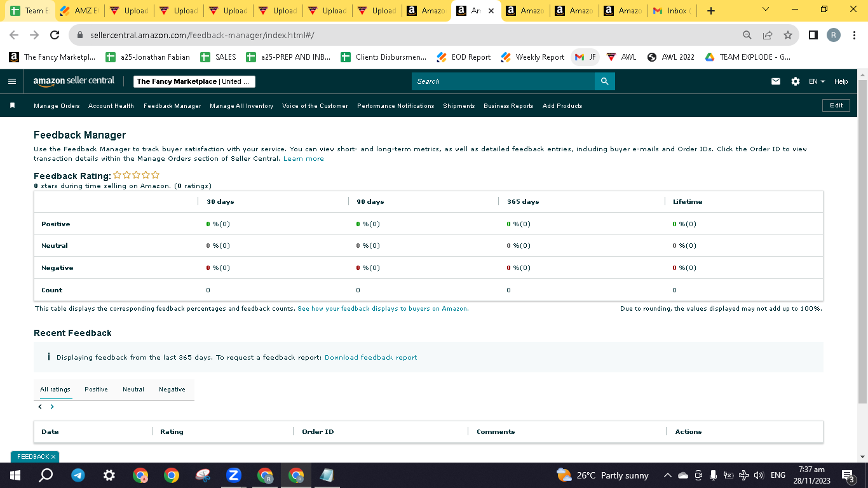The height and width of the screenshot is (488, 868).
Task: Open the Seller Central hamburger menu
Action: pyautogui.click(x=12, y=81)
